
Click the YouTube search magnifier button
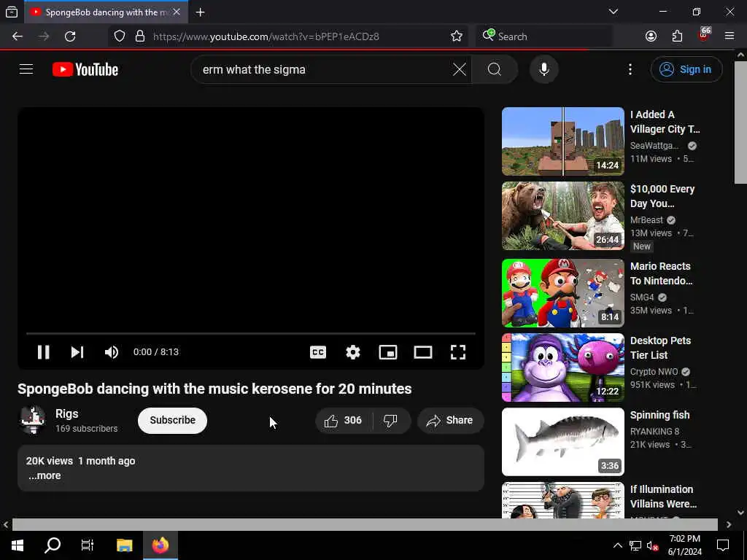[495, 69]
